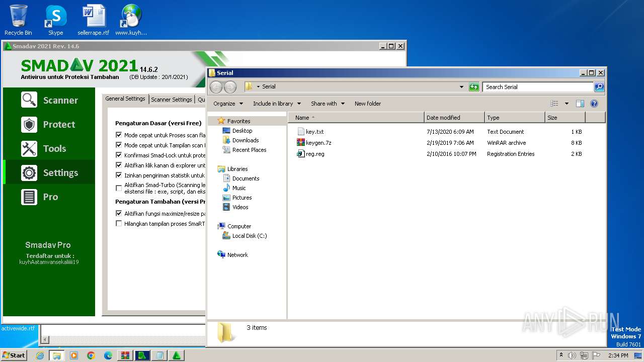Open the Include in library dropdown

coord(277,104)
